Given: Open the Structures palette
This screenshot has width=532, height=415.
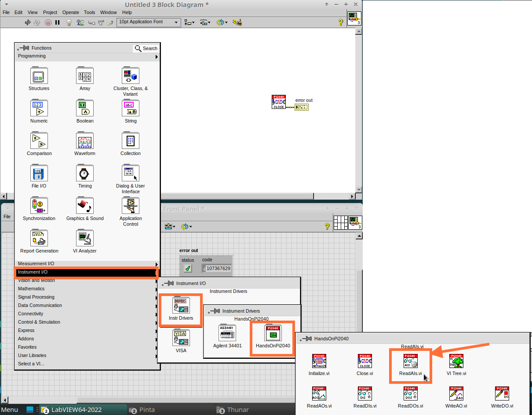Looking at the screenshot, I should pyautogui.click(x=39, y=79).
